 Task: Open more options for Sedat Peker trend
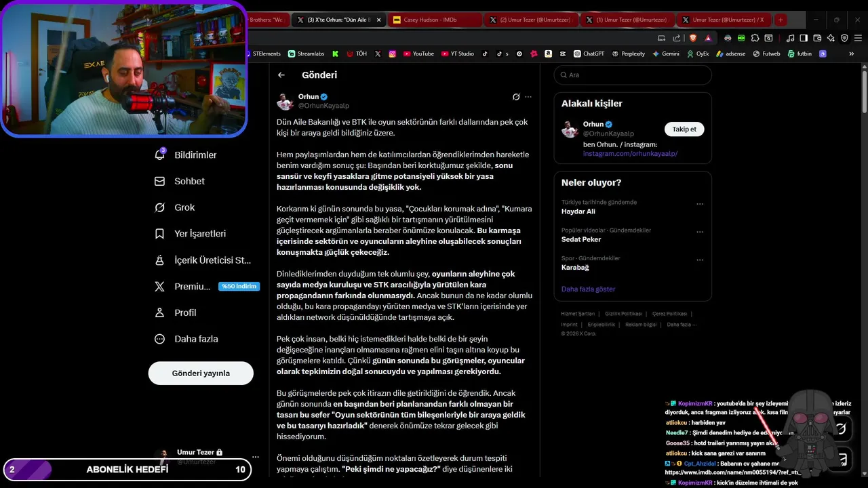point(700,232)
